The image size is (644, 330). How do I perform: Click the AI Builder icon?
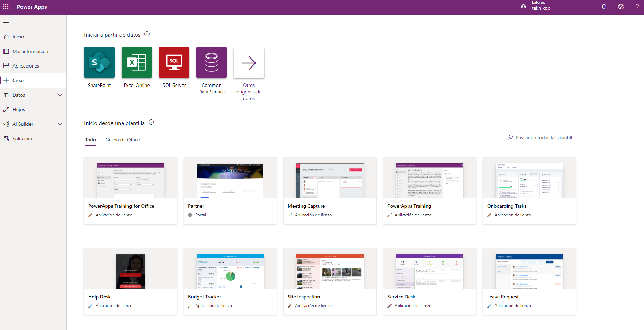coord(6,124)
